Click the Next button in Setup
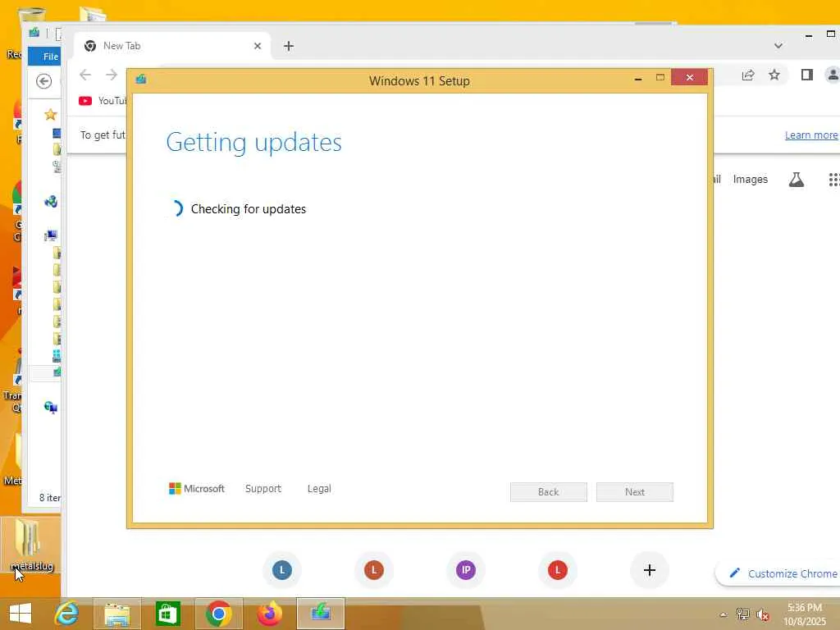The image size is (840, 630). (x=634, y=492)
